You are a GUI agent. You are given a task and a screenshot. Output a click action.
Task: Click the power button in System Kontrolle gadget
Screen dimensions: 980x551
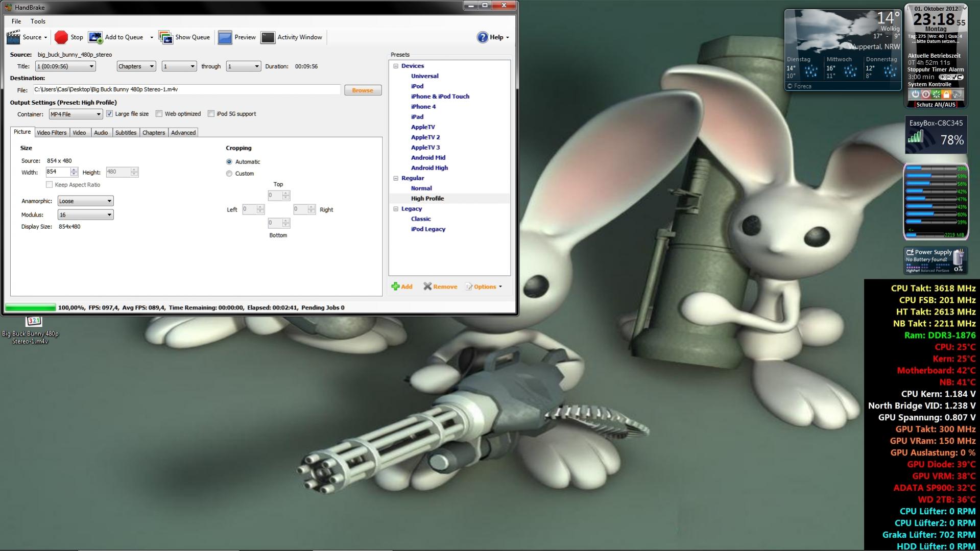click(x=915, y=94)
